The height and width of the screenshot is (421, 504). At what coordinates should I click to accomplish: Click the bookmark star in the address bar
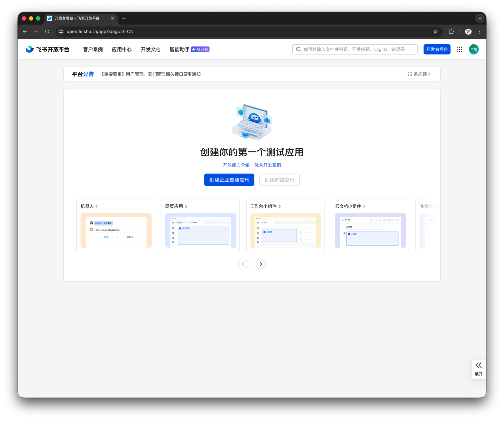coord(435,31)
